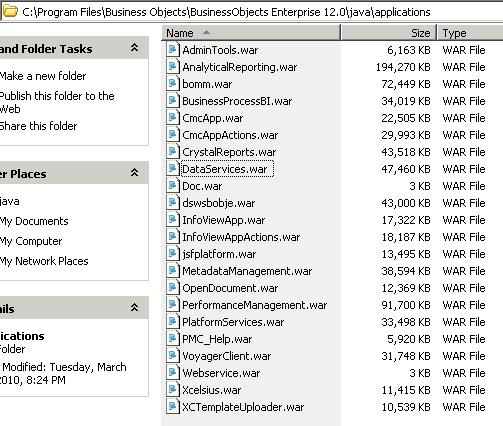Image resolution: width=503 pixels, height=426 pixels.
Task: Select file name InfoViewApp.war
Action: pos(224,220)
